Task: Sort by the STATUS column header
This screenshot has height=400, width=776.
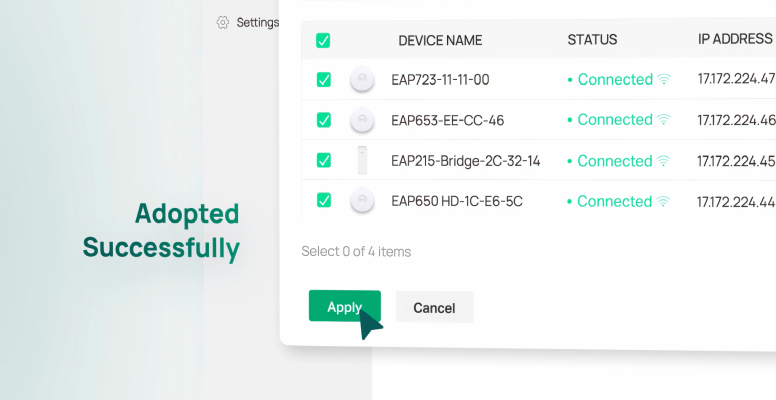Action: click(592, 40)
